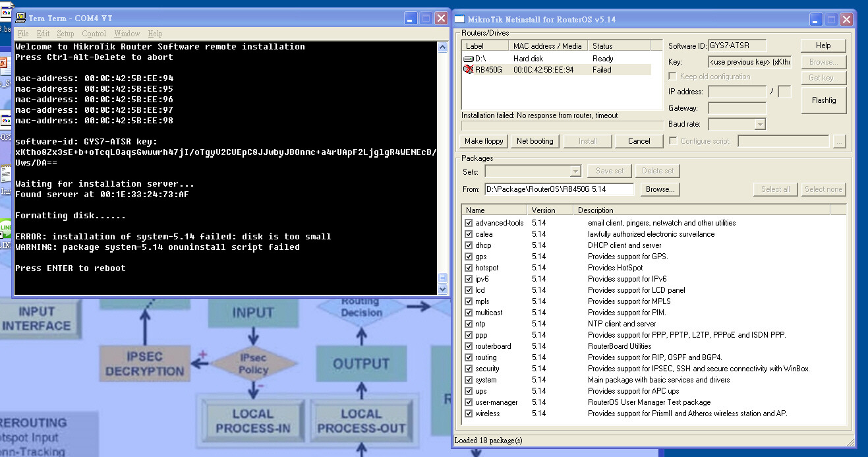Open the Baud rate dropdown

[737, 124]
